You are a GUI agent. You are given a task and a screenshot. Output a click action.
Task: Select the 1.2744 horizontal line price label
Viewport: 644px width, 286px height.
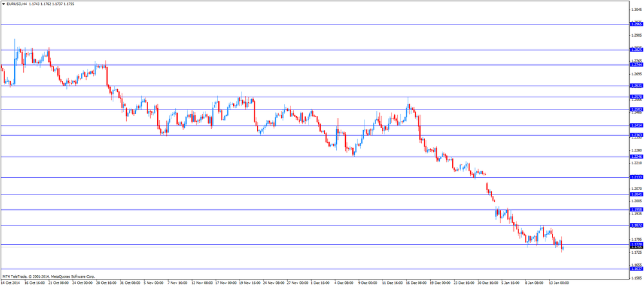(x=637, y=64)
